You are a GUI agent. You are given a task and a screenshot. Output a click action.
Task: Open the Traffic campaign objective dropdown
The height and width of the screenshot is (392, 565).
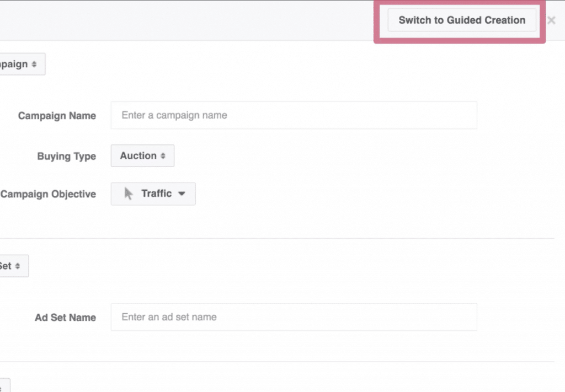tap(153, 194)
